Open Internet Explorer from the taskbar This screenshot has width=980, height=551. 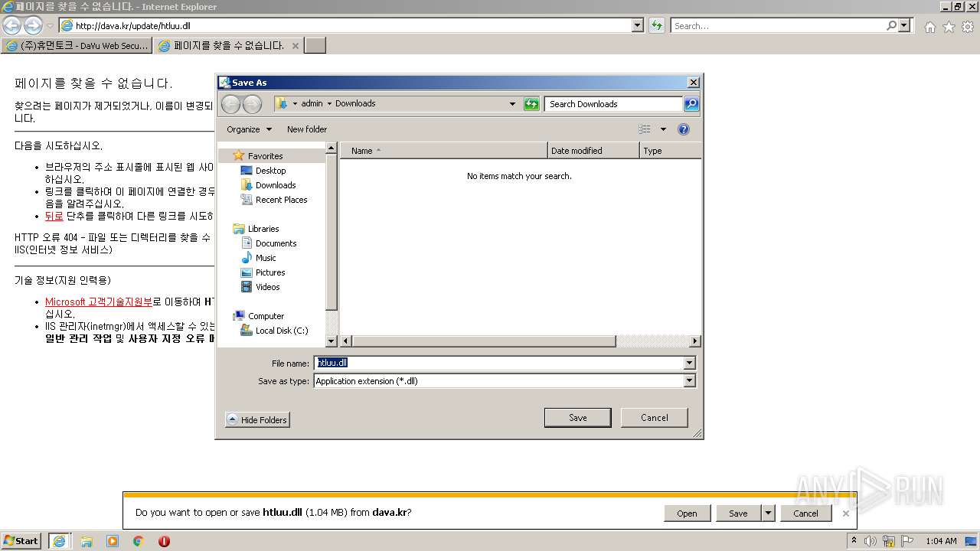(x=60, y=541)
